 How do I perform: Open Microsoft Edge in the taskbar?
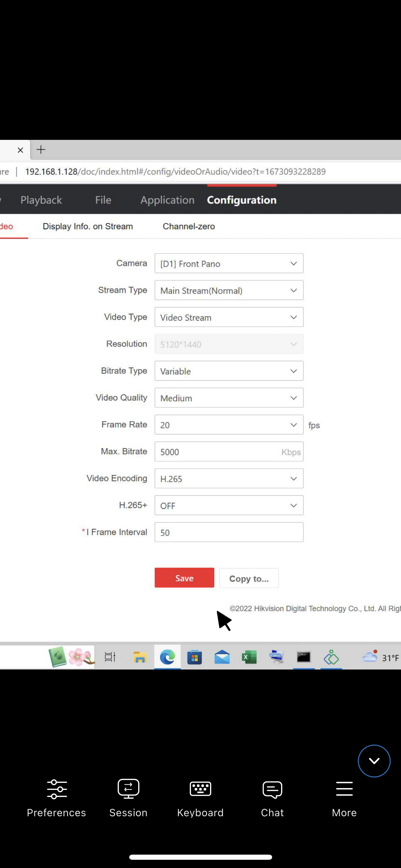point(167,657)
